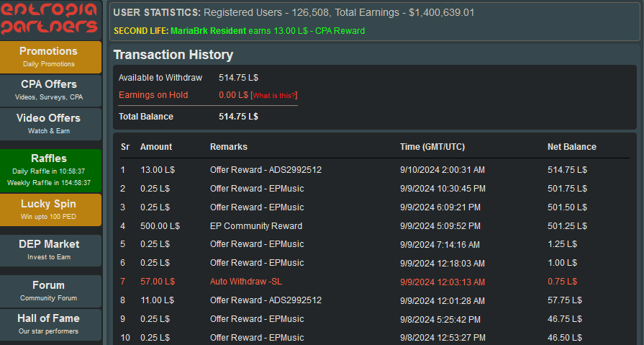Click the Net Balance column header
Screen dimensions: 644x345
pos(572,147)
